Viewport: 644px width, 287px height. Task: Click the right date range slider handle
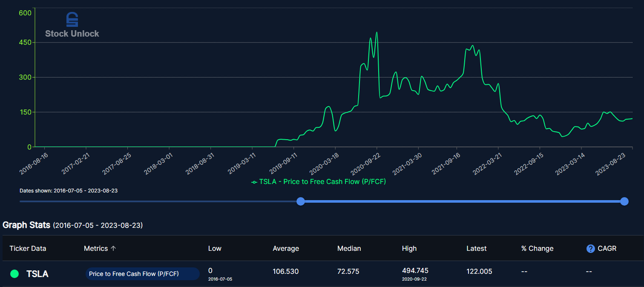(x=624, y=201)
